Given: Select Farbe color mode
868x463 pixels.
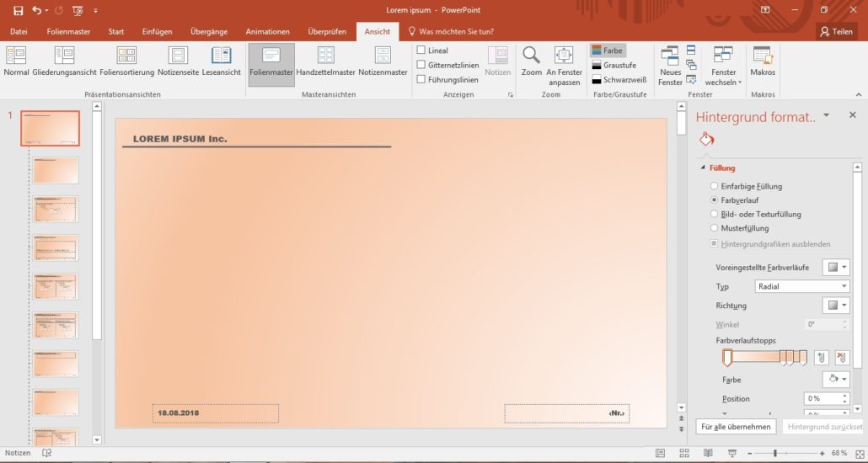Looking at the screenshot, I should point(608,51).
